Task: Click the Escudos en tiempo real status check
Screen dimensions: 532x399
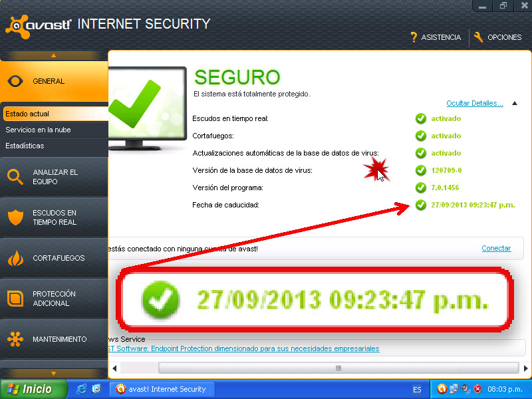Action: [421, 118]
